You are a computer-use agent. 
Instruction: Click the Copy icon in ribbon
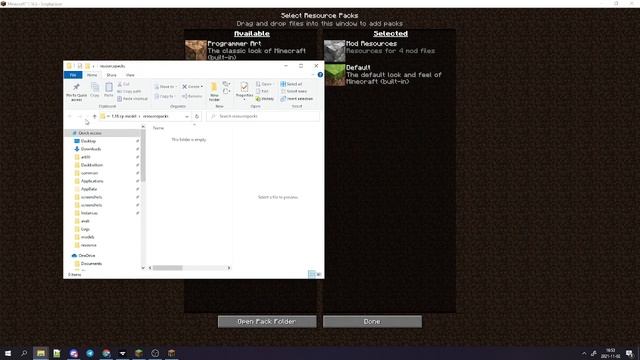[x=95, y=90]
